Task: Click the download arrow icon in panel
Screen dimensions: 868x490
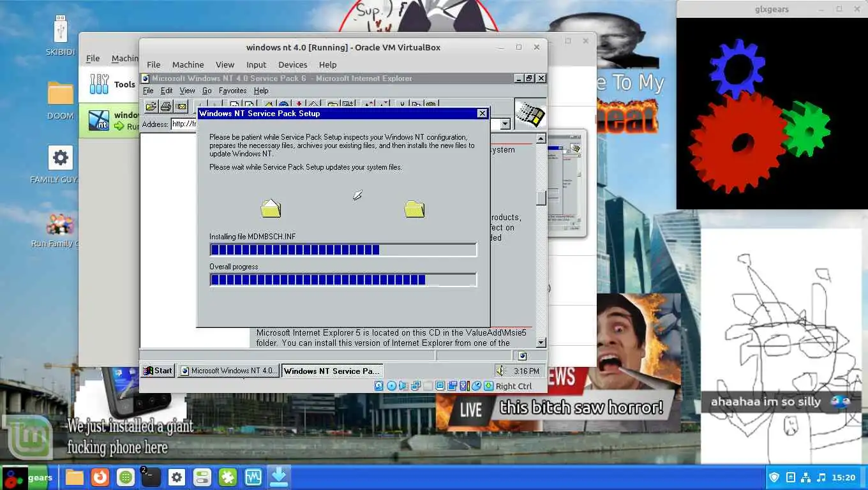Action: (x=279, y=477)
